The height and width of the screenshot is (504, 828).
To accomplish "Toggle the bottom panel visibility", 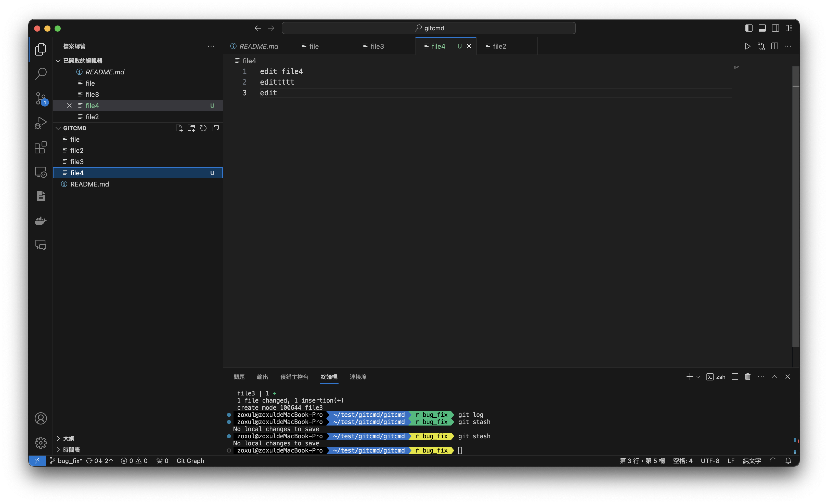I will (762, 28).
